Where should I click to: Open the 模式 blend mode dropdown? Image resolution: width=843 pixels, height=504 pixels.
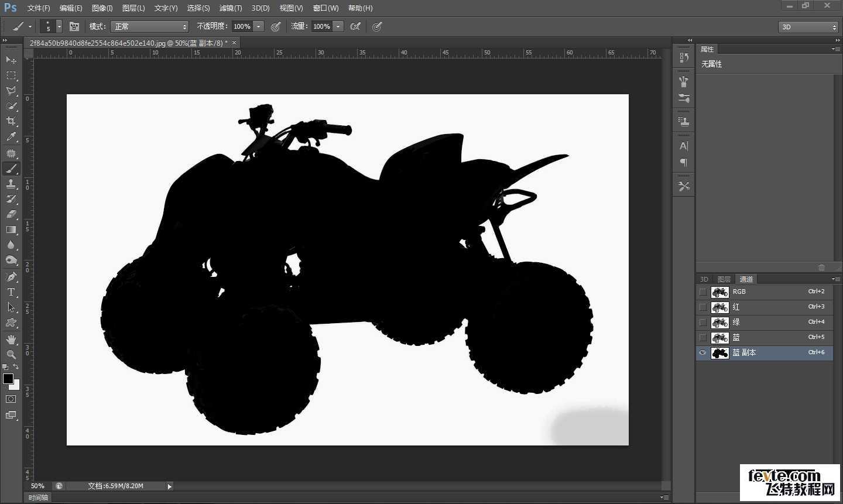(150, 26)
